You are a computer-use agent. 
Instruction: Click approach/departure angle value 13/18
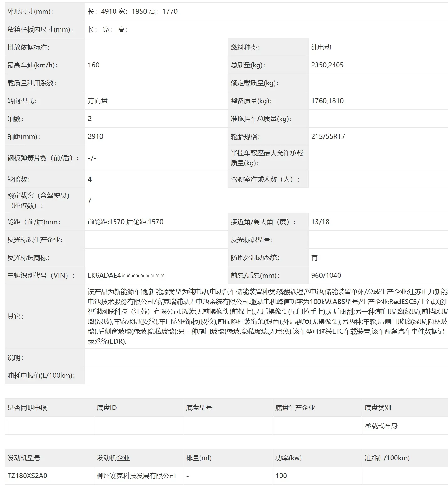coord(320,222)
